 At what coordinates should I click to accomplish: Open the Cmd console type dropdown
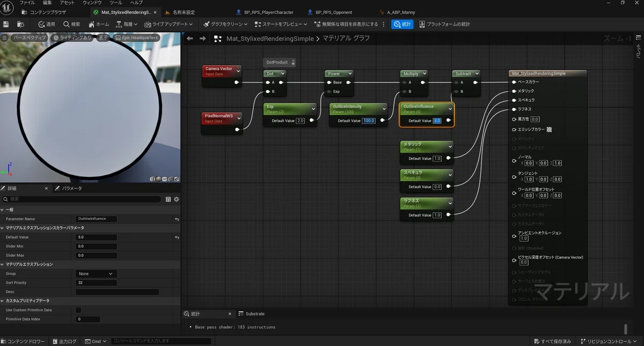[94, 341]
